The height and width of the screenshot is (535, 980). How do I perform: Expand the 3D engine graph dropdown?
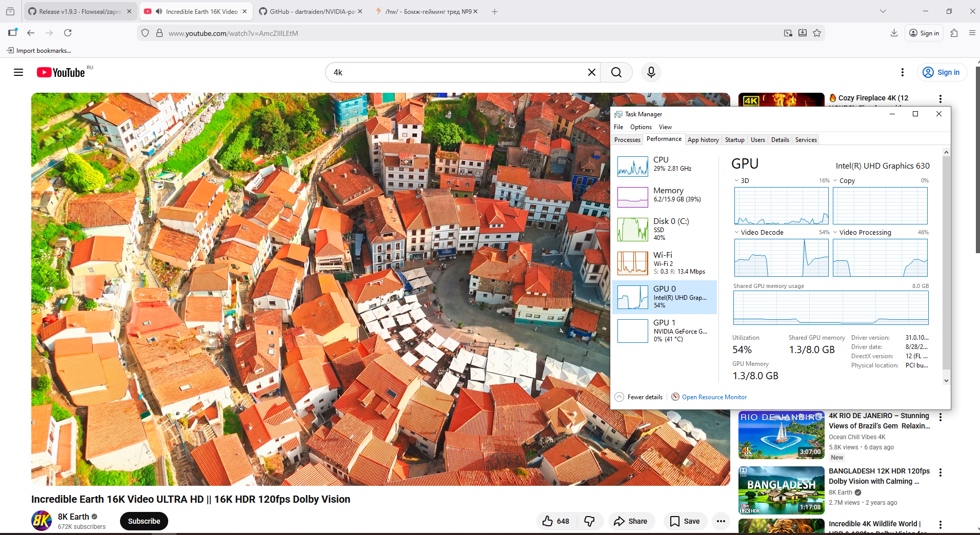pyautogui.click(x=737, y=180)
